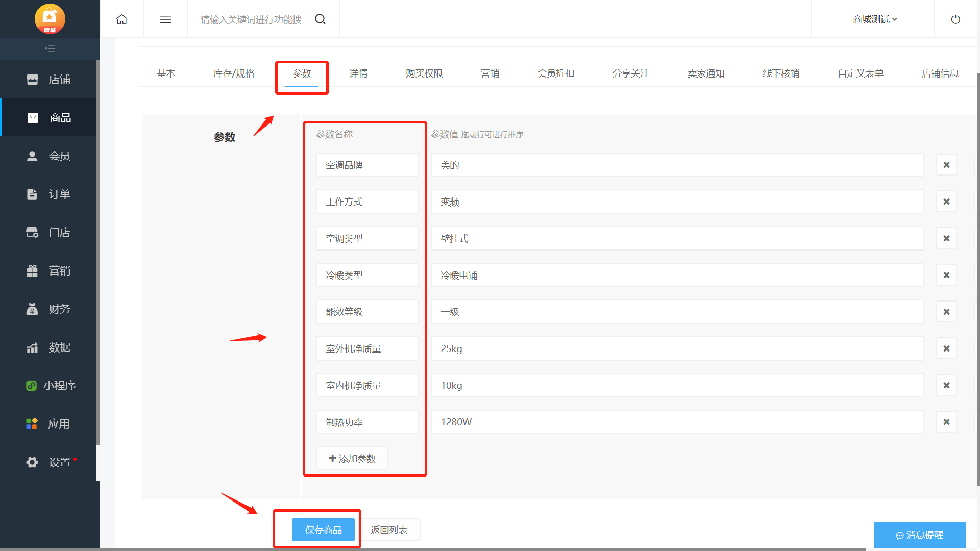Open 数据 in the sidebar
Image resolution: width=980 pixels, height=551 pixels.
[x=48, y=347]
